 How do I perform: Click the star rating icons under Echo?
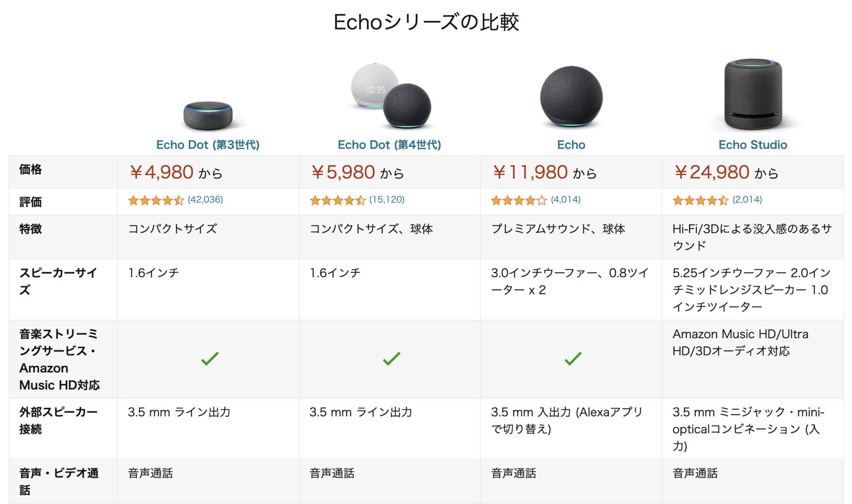519,201
